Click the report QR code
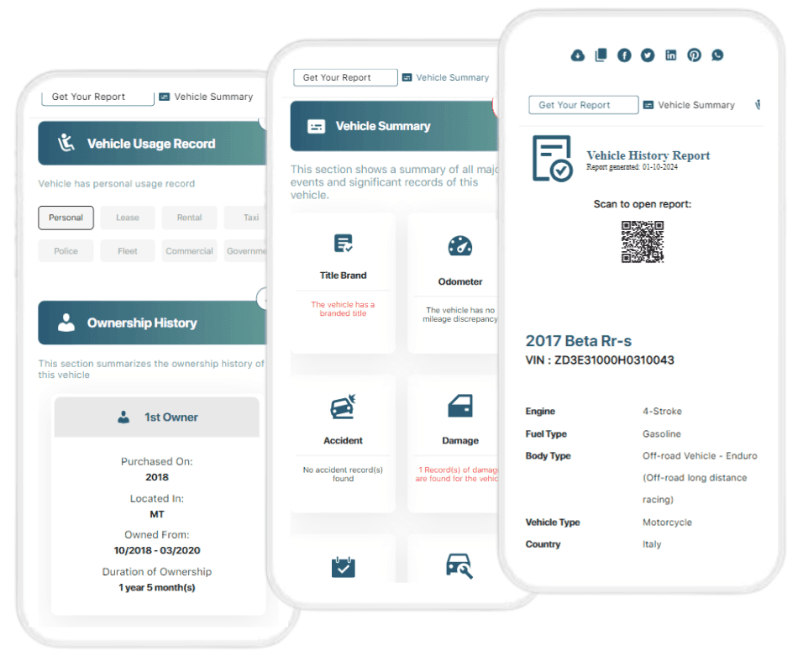 point(643,242)
